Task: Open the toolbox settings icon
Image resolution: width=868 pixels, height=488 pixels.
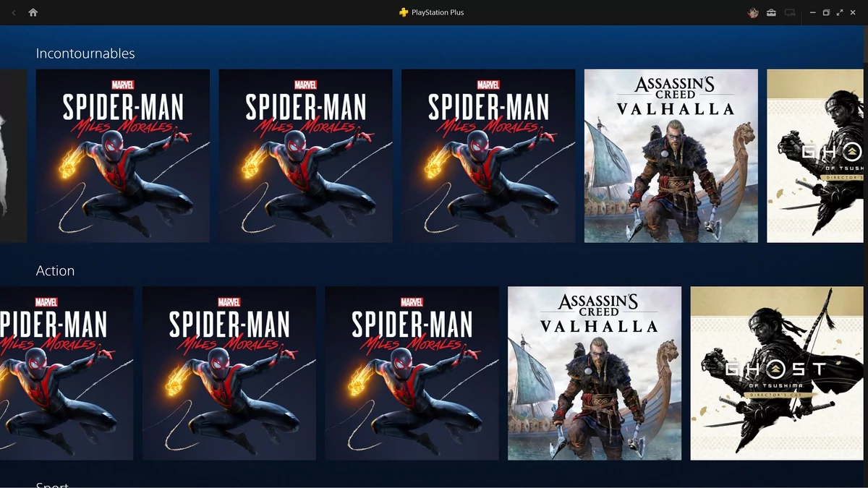Action: coord(772,12)
